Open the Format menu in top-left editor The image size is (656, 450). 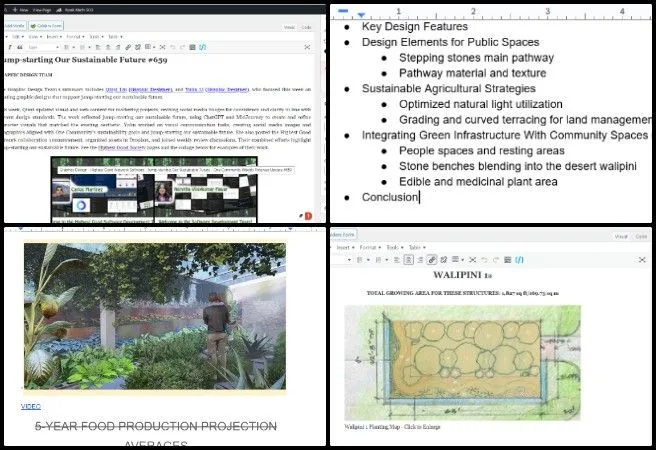[x=74, y=35]
